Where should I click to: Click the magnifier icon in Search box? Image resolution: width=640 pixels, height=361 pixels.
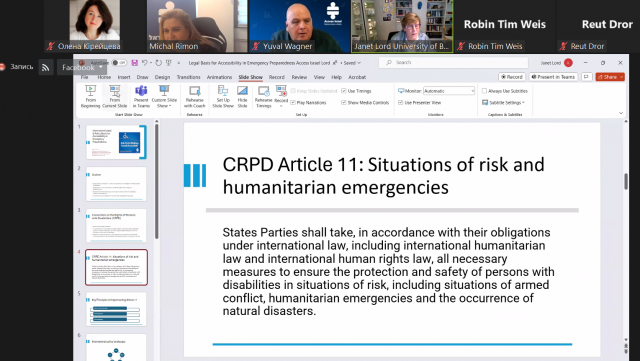tap(389, 62)
